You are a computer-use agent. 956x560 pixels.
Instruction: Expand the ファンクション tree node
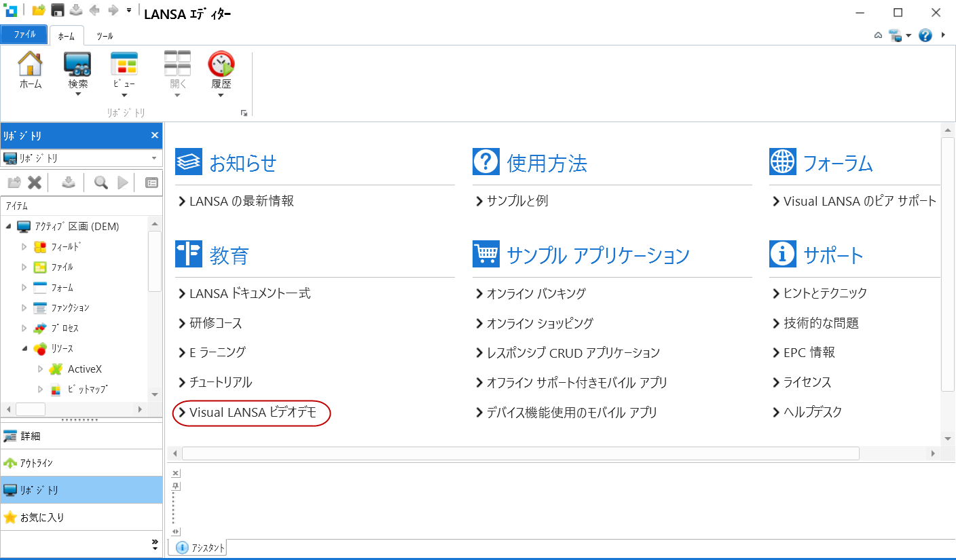pyautogui.click(x=24, y=308)
